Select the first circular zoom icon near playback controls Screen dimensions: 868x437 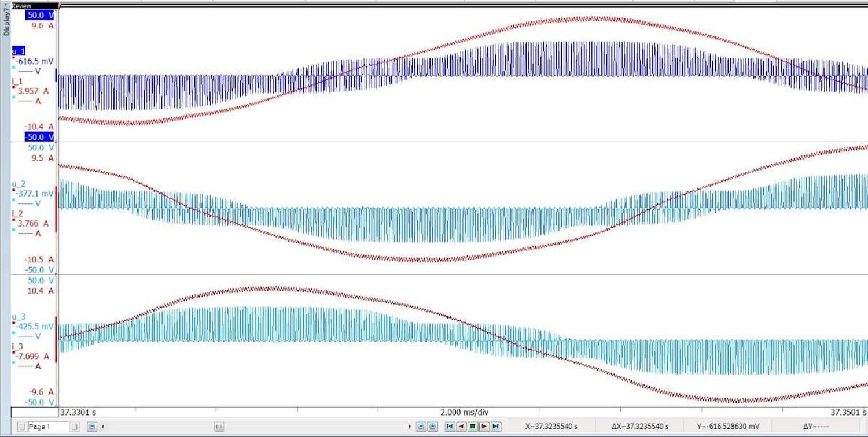coord(421,427)
